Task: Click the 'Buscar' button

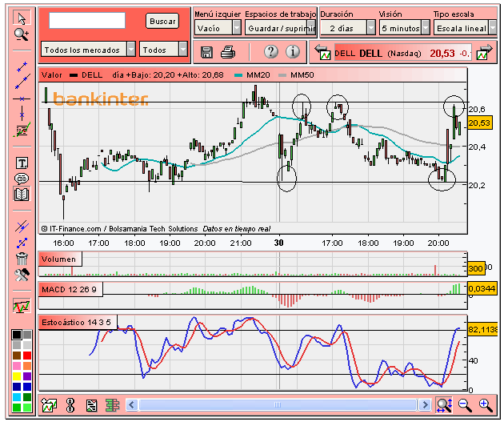Action: pyautogui.click(x=162, y=22)
